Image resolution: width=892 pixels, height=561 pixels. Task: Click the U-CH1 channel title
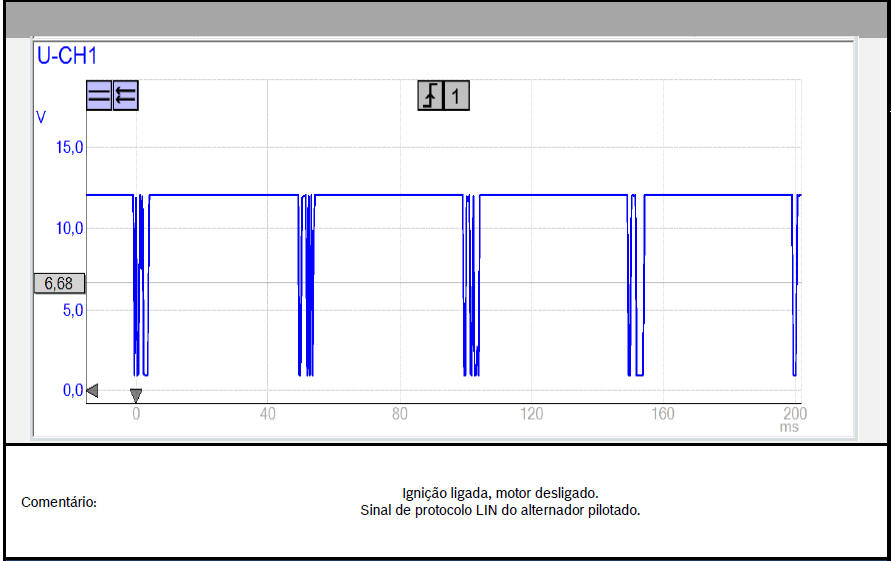[x=67, y=56]
